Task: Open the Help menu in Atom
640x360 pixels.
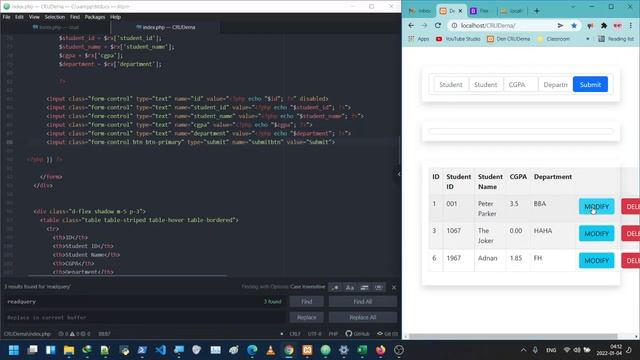Action: tap(116, 17)
